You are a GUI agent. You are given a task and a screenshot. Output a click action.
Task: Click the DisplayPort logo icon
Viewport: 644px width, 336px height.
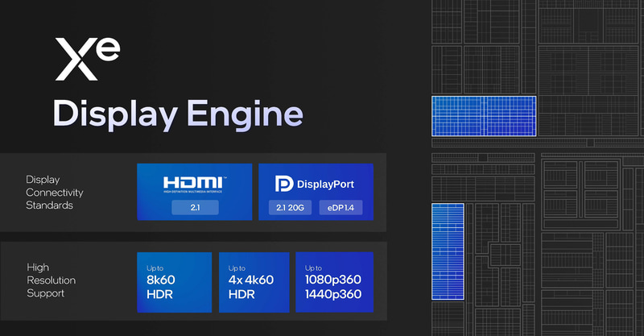[284, 184]
